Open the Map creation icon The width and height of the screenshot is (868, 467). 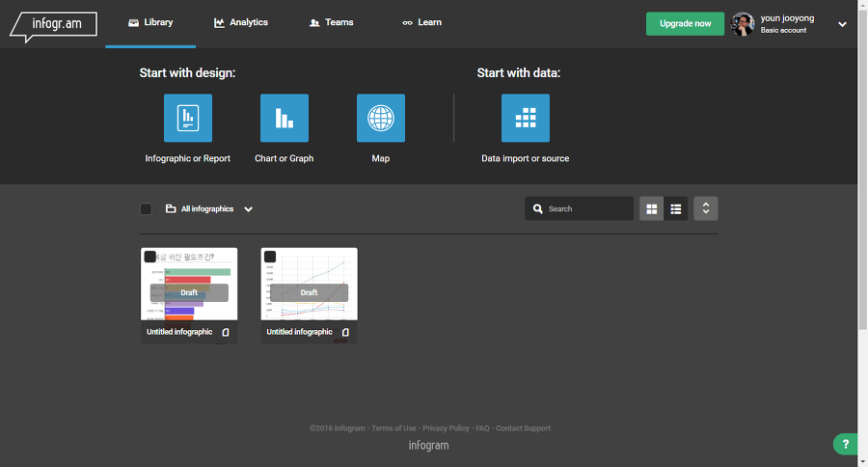coord(381,118)
